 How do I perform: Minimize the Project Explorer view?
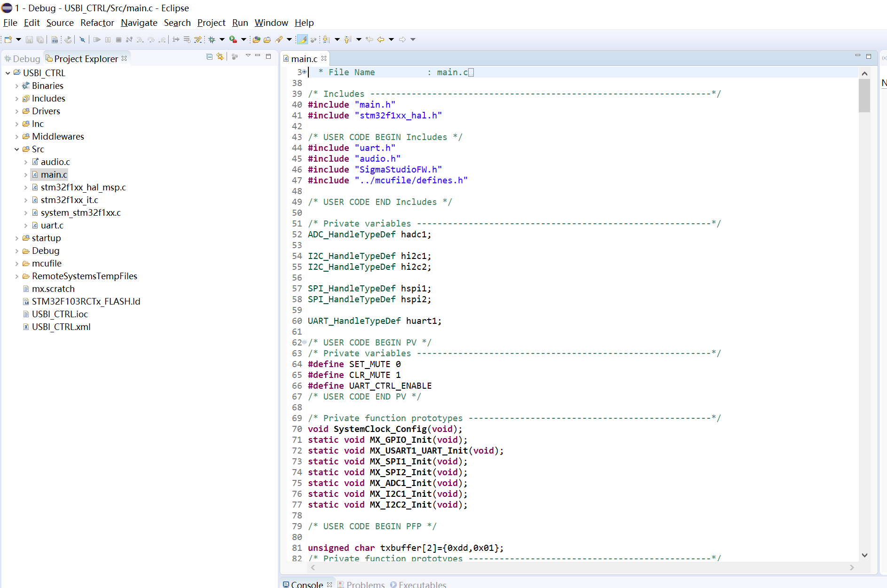tap(258, 56)
